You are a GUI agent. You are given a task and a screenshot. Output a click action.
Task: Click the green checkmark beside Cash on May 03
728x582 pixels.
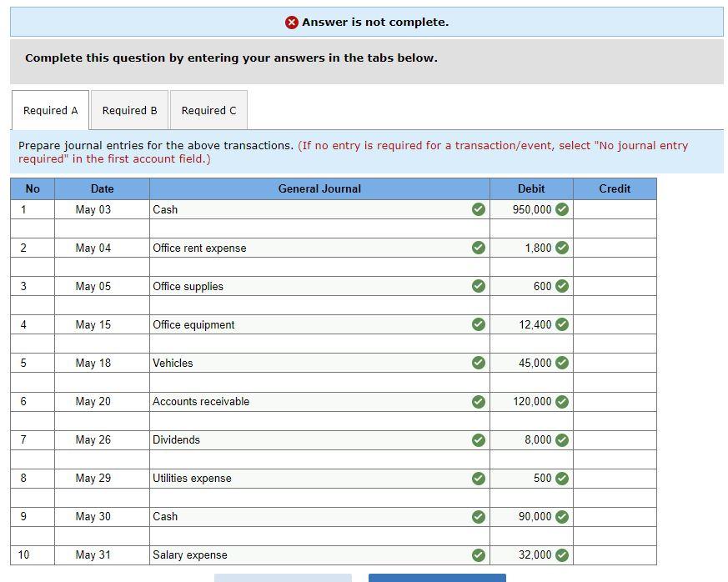coord(477,210)
